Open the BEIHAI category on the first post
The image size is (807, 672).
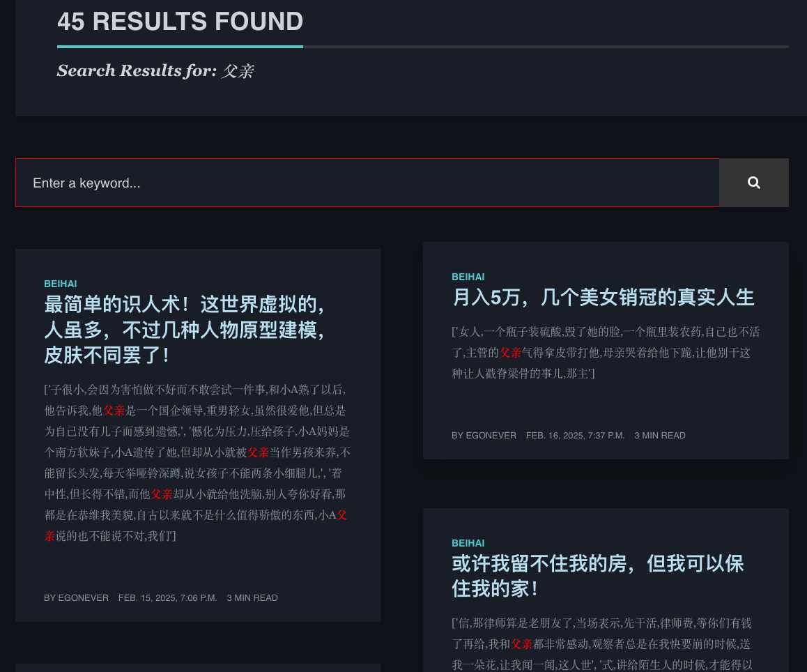click(60, 284)
